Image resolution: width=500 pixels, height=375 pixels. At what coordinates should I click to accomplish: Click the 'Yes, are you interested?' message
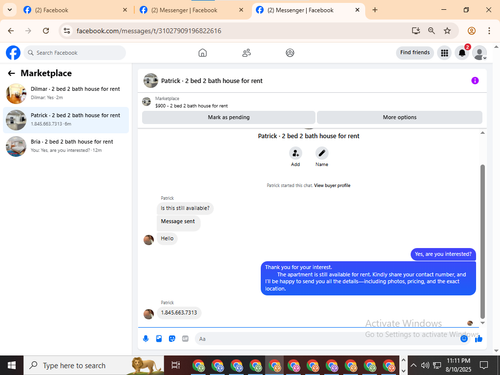[x=443, y=254]
